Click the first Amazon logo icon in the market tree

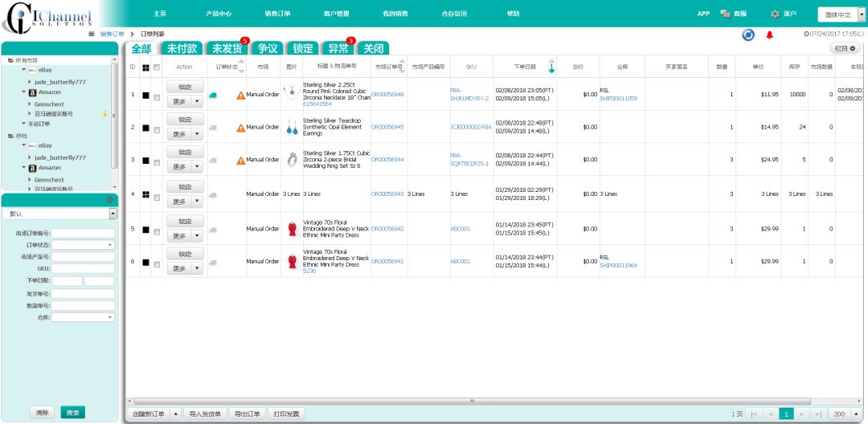pos(33,92)
